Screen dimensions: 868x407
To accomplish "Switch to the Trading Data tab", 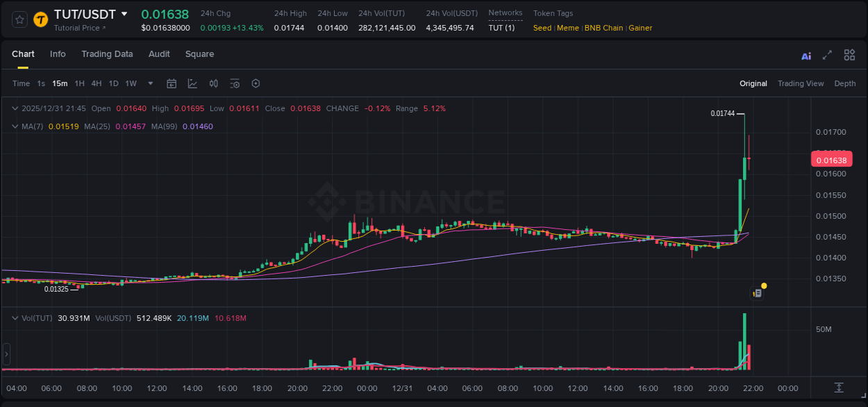I will (107, 54).
